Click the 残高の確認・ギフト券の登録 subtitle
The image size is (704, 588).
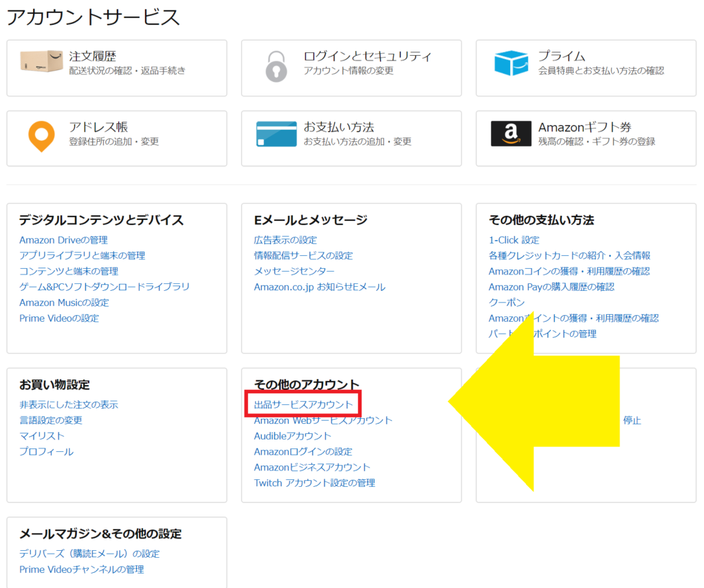pyautogui.click(x=597, y=142)
